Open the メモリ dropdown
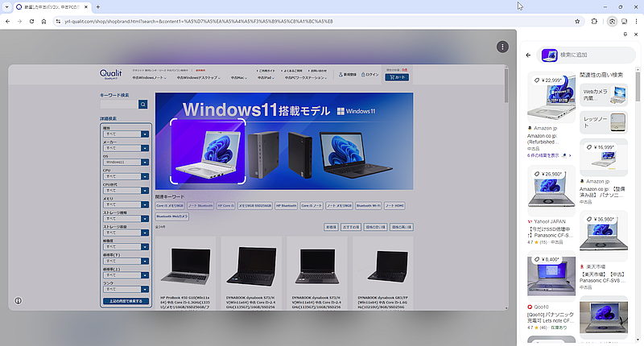 126,204
